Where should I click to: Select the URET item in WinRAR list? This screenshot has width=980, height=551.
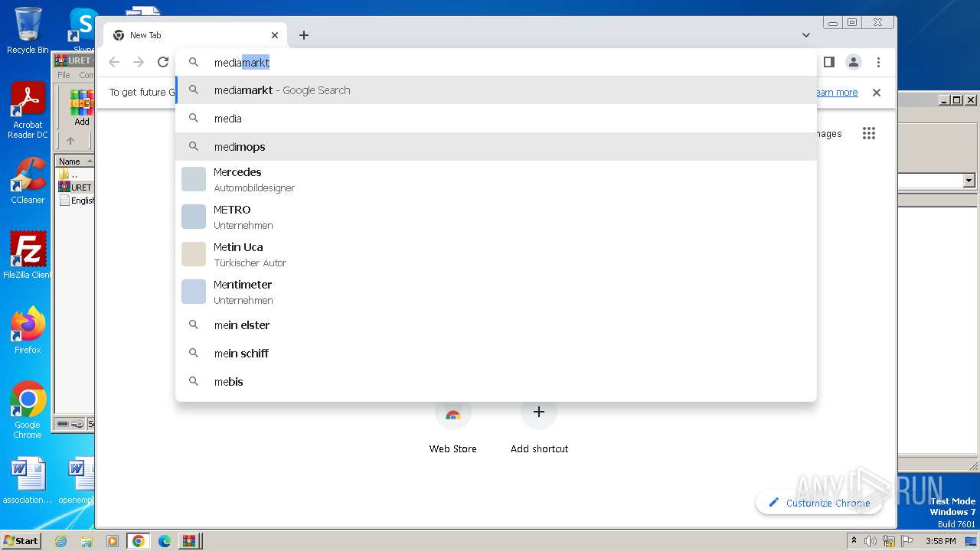pos(76,187)
